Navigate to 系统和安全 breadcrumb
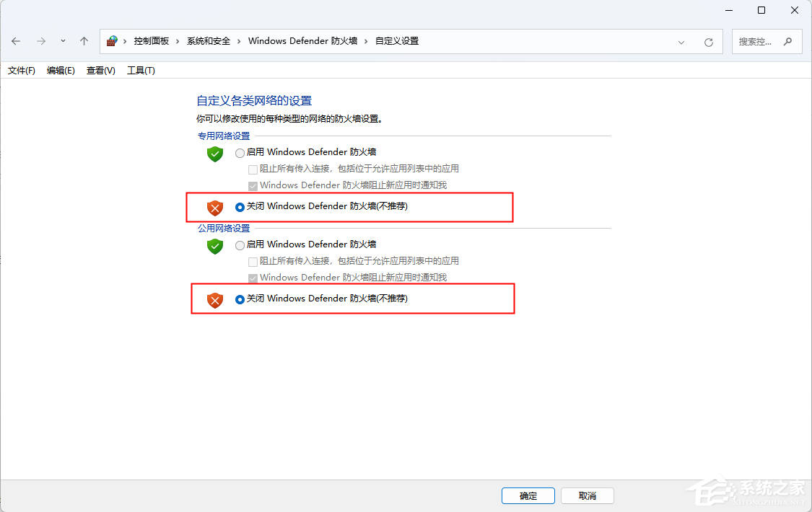 (209, 41)
